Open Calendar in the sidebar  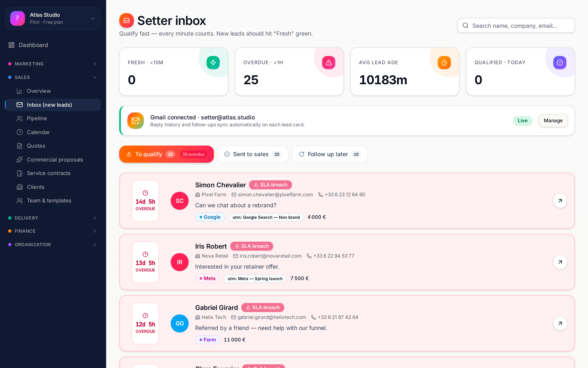pyautogui.click(x=53, y=132)
